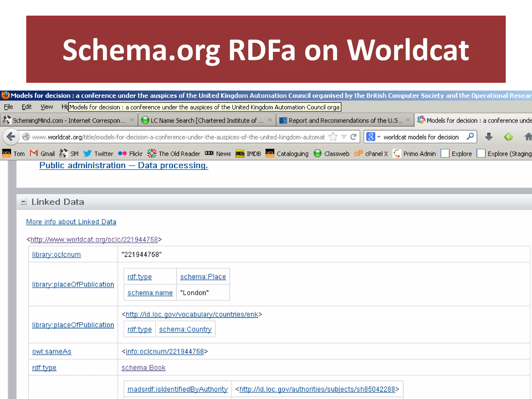This screenshot has width=532, height=399.
Task: Open the File menu
Action: click(8, 107)
